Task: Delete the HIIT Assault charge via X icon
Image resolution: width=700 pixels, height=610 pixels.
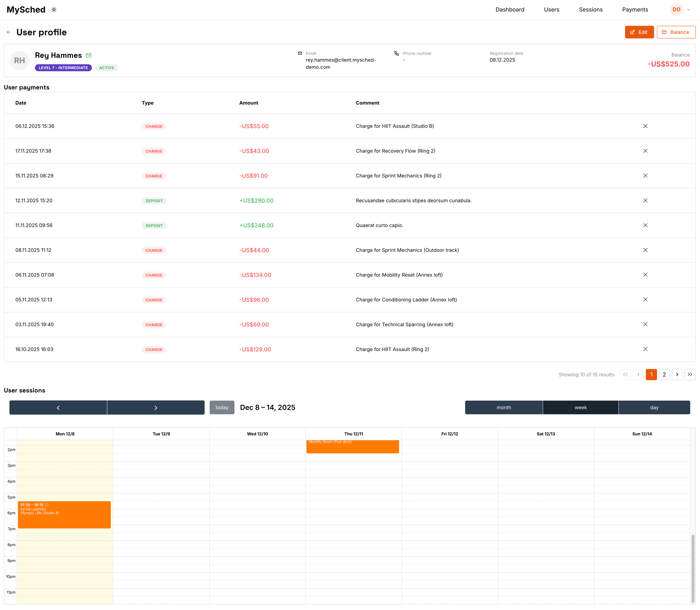Action: click(x=645, y=126)
